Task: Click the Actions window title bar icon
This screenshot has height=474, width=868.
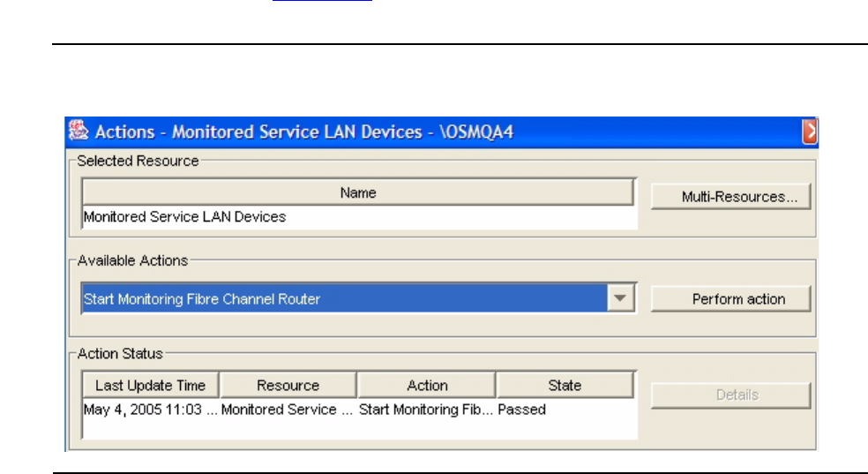Action: pos(79,132)
